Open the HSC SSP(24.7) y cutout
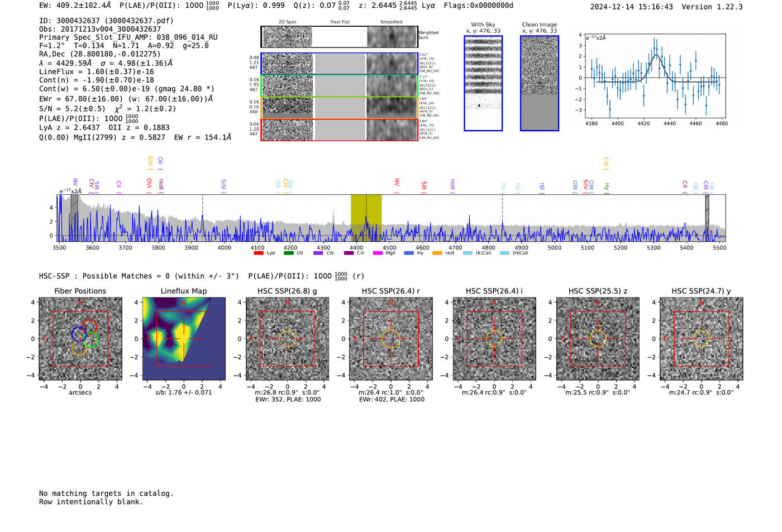Screen dimensions: 782x532 702,339
